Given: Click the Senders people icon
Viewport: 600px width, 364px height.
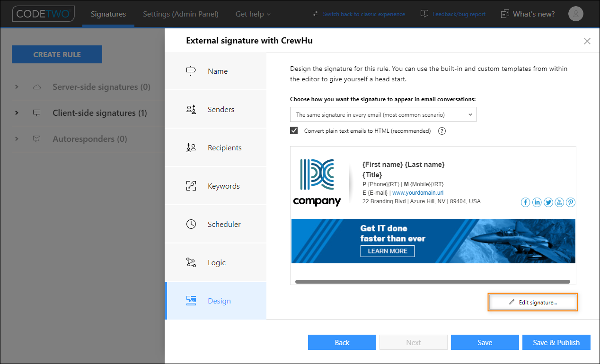Looking at the screenshot, I should point(191,109).
